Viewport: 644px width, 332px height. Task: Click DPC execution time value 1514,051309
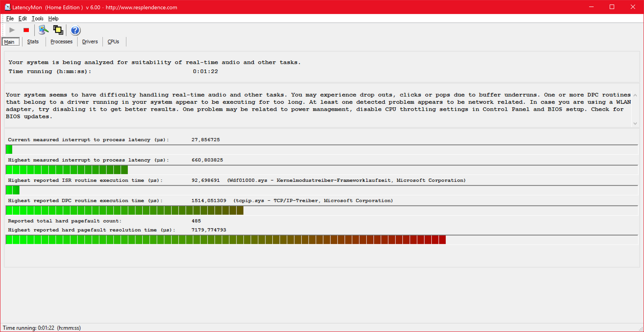(209, 201)
